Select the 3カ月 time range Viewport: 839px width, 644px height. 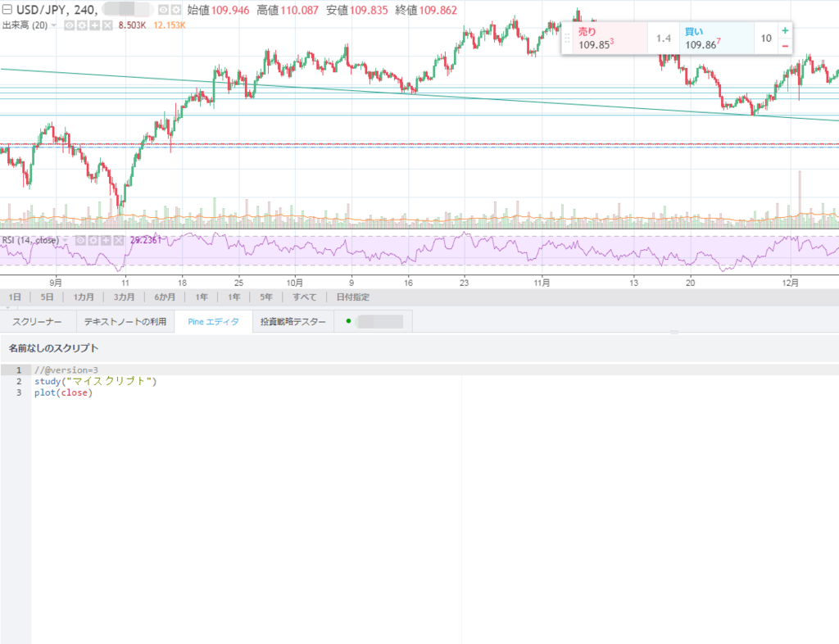pyautogui.click(x=124, y=297)
